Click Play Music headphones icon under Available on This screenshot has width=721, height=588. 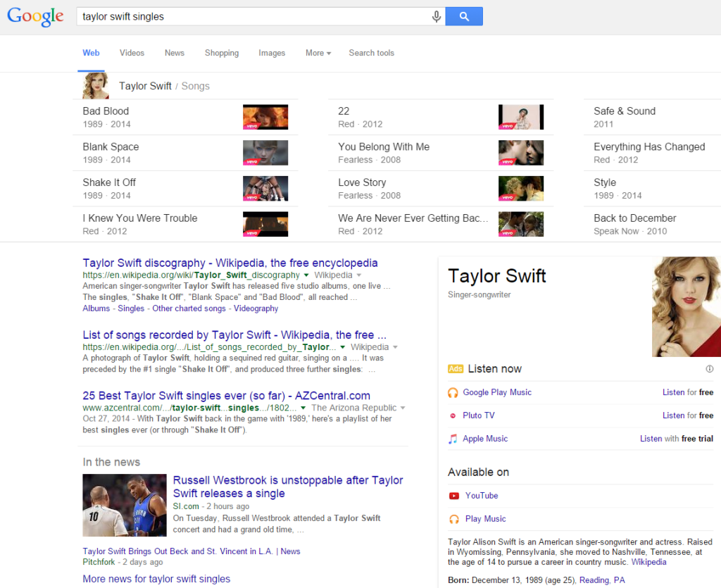[x=454, y=519]
